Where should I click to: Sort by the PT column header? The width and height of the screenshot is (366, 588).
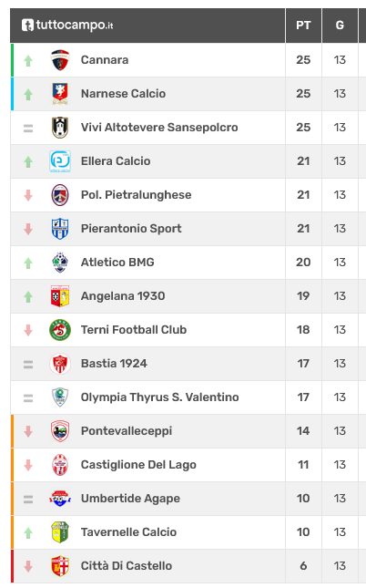click(x=303, y=26)
